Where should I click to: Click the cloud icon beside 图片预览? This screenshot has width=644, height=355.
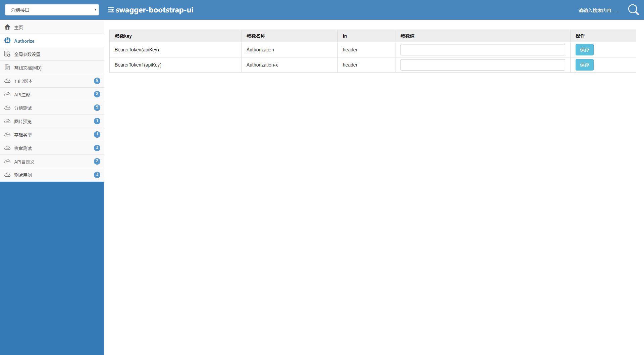[7, 121]
